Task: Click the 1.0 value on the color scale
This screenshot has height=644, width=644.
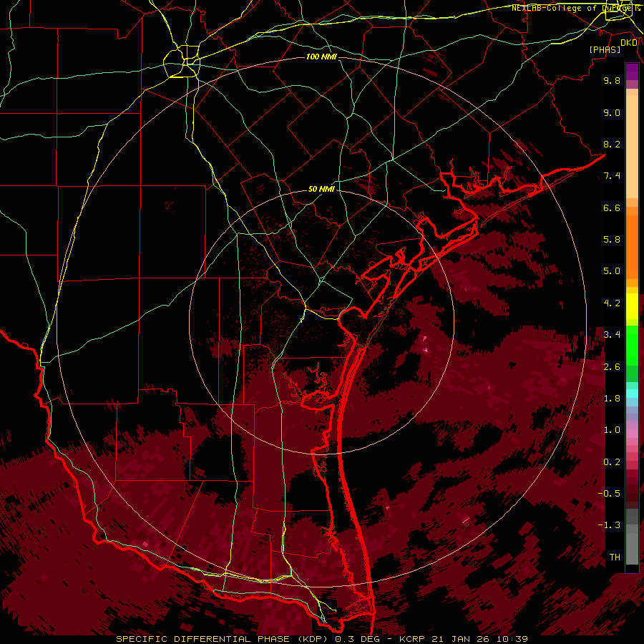Action: coord(612,430)
